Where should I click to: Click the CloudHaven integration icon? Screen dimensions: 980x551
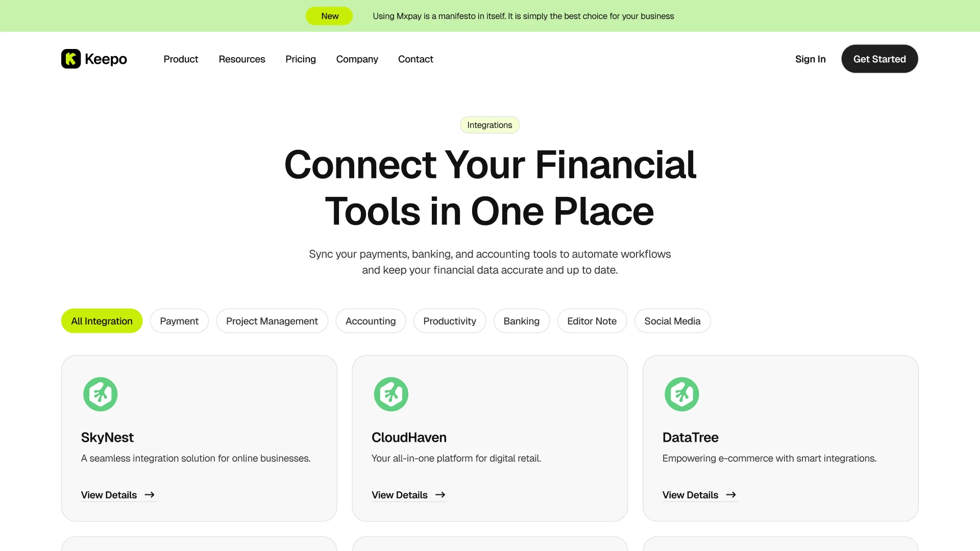[391, 394]
